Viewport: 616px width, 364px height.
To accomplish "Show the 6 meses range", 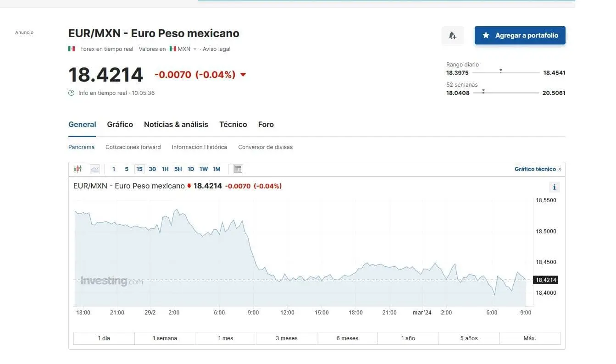I will [x=347, y=338].
